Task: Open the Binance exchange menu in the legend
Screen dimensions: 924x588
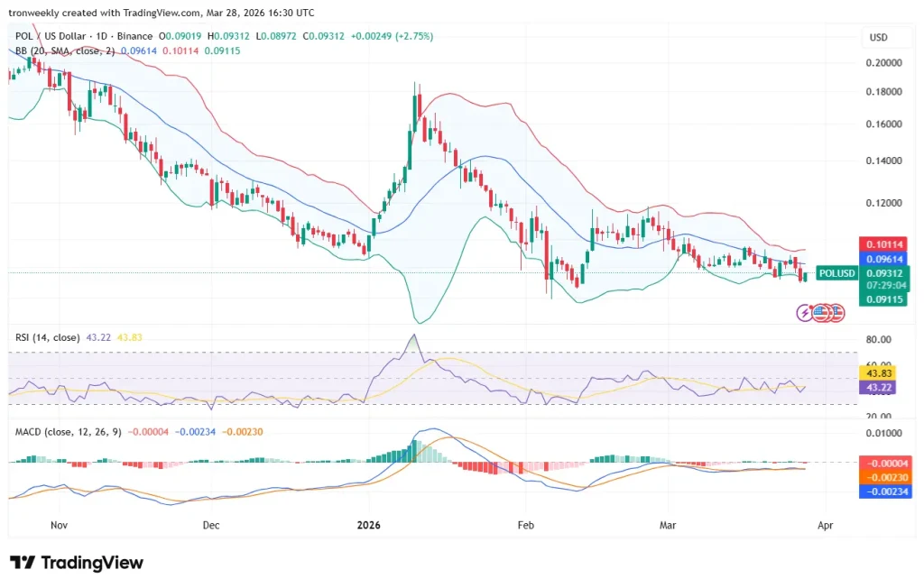Action: 134,36
